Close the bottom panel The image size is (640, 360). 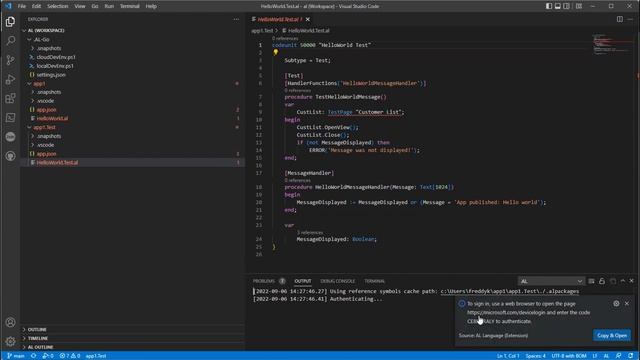631,281
